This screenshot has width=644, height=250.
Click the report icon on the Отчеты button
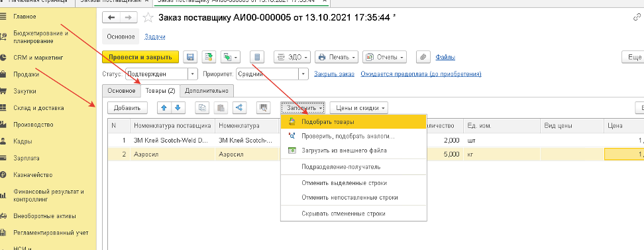(370, 57)
